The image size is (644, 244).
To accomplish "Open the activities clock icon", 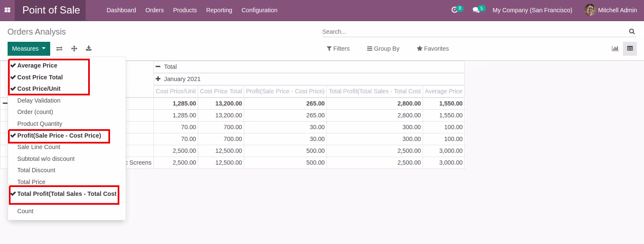I will point(455,10).
